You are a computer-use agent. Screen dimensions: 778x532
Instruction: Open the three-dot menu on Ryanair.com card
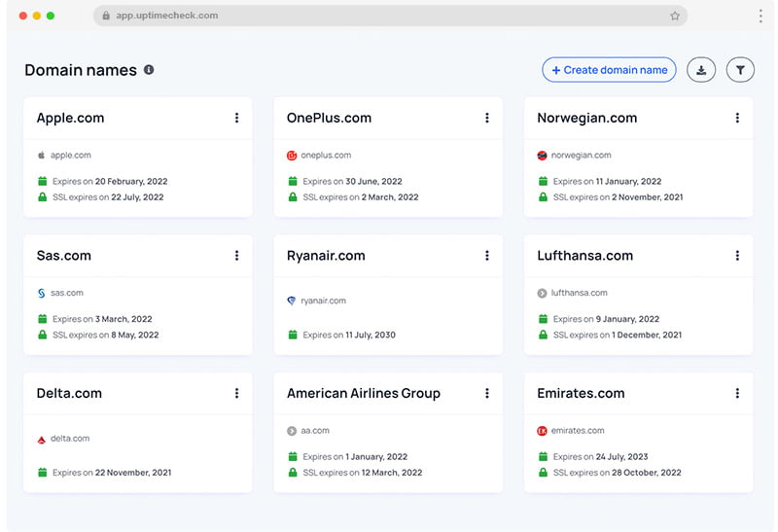487,256
